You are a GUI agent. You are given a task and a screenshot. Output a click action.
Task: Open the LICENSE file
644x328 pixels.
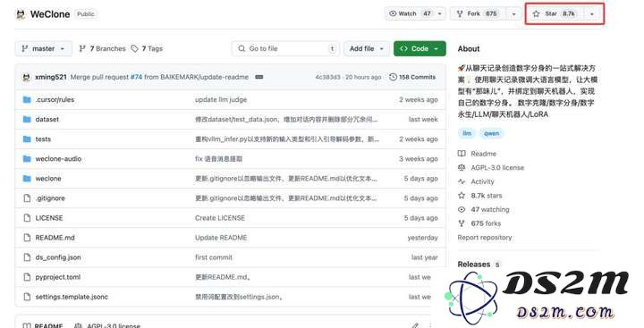pyautogui.click(x=49, y=218)
